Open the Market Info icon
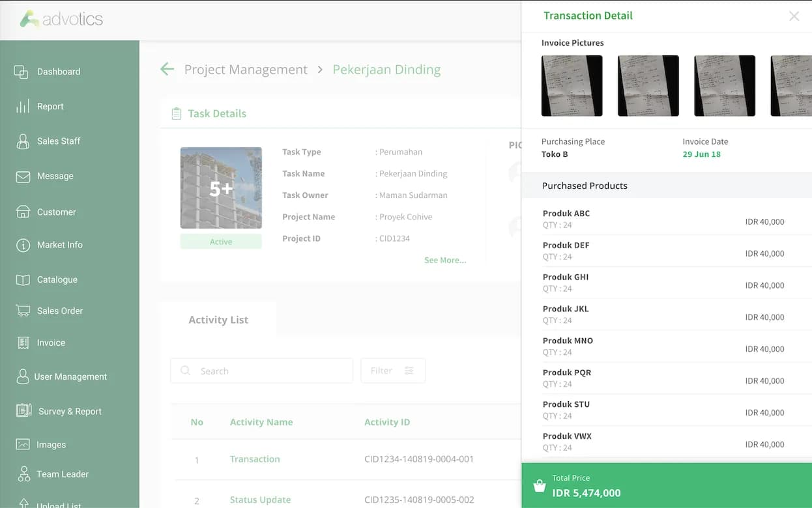 (x=23, y=245)
